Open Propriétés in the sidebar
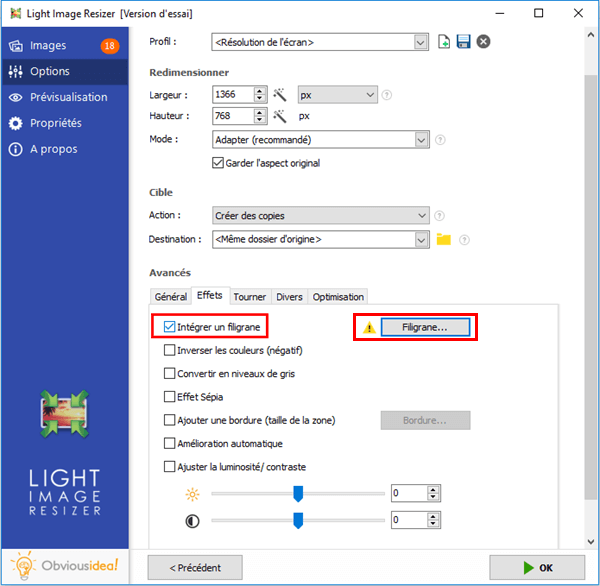 65,123
